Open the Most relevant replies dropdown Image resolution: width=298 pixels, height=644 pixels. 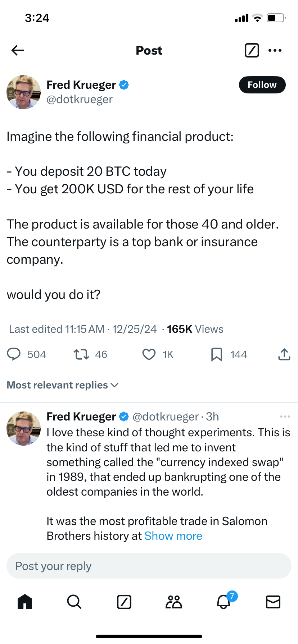click(62, 385)
